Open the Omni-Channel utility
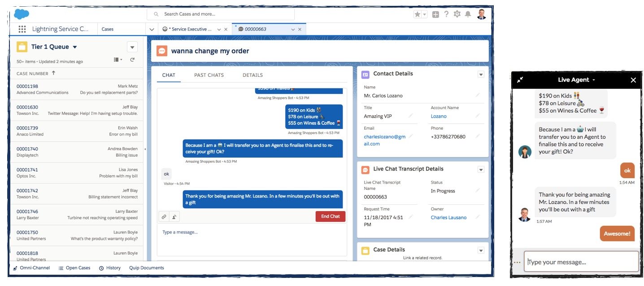Viewport: 644px width, 286px height. click(x=31, y=268)
